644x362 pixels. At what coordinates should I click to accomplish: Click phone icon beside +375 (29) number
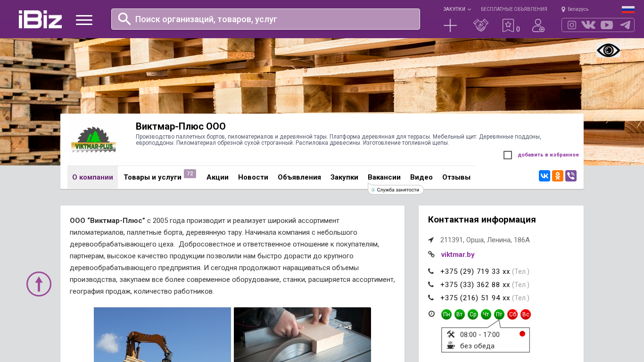[x=431, y=271]
